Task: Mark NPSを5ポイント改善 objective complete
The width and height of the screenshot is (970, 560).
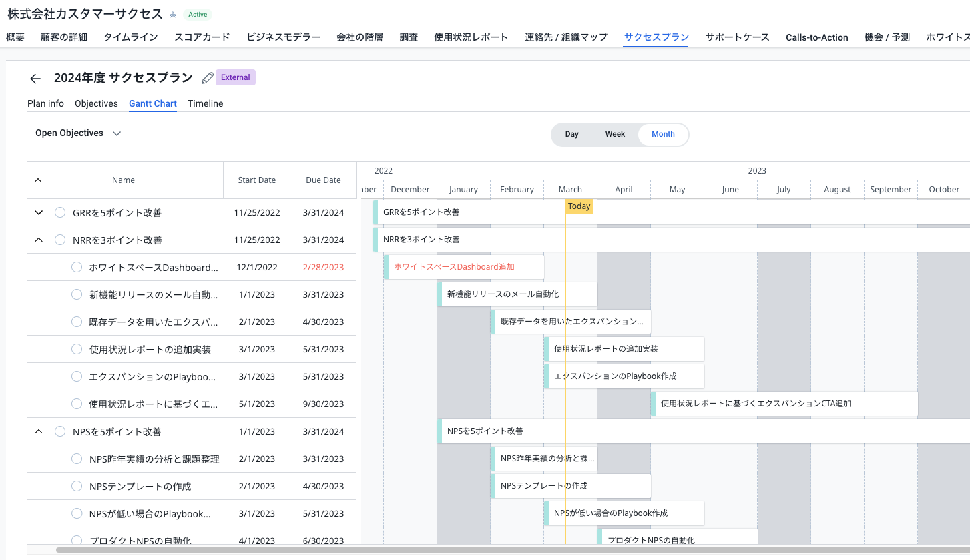Action: 60,432
